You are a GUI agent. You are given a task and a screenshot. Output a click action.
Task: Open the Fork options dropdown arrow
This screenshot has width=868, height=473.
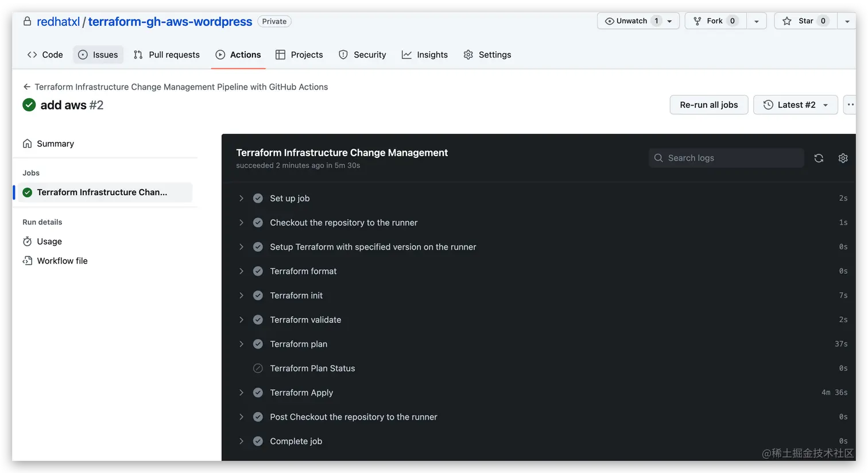(757, 21)
